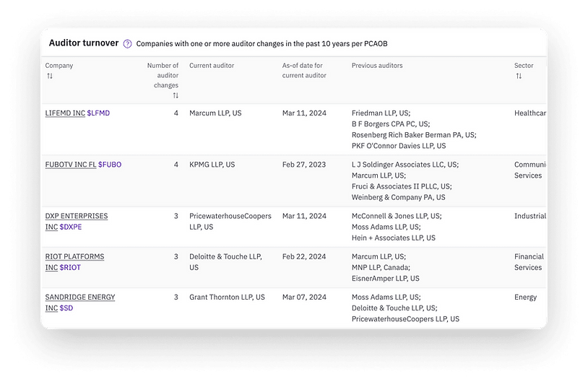Click the As-of date column header
The width and height of the screenshot is (588, 382).
[303, 70]
